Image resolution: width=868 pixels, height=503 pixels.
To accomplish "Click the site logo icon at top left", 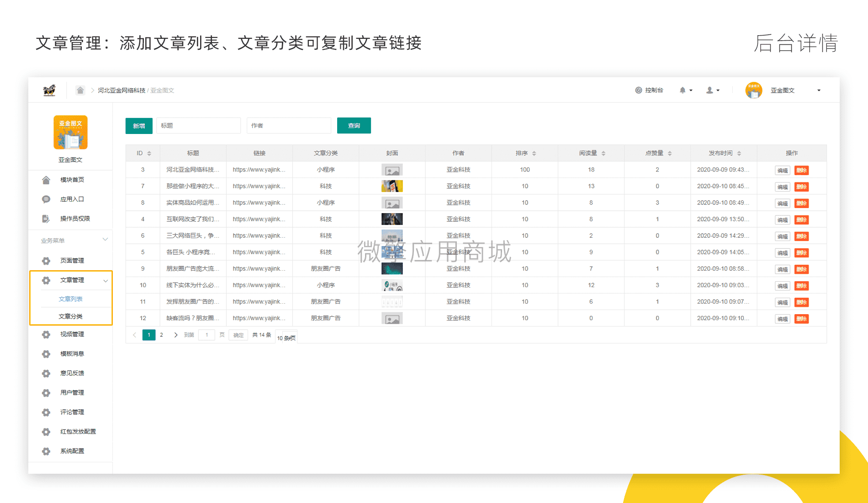I will pyautogui.click(x=49, y=90).
